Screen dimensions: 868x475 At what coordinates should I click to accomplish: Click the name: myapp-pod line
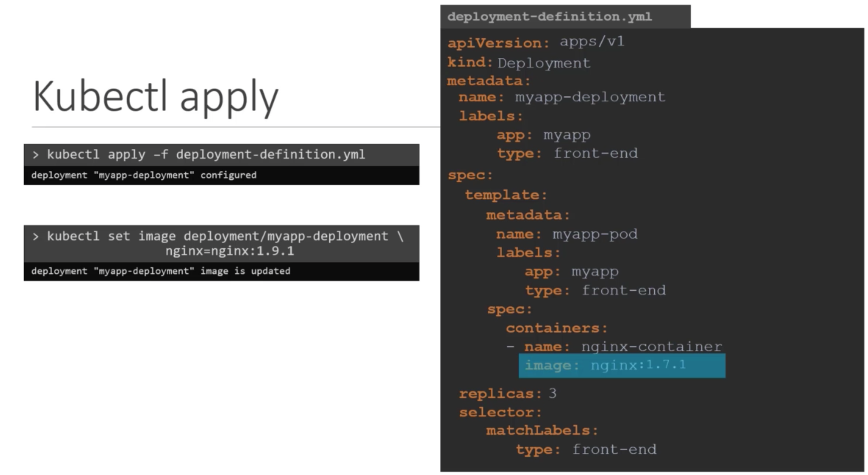tap(566, 234)
